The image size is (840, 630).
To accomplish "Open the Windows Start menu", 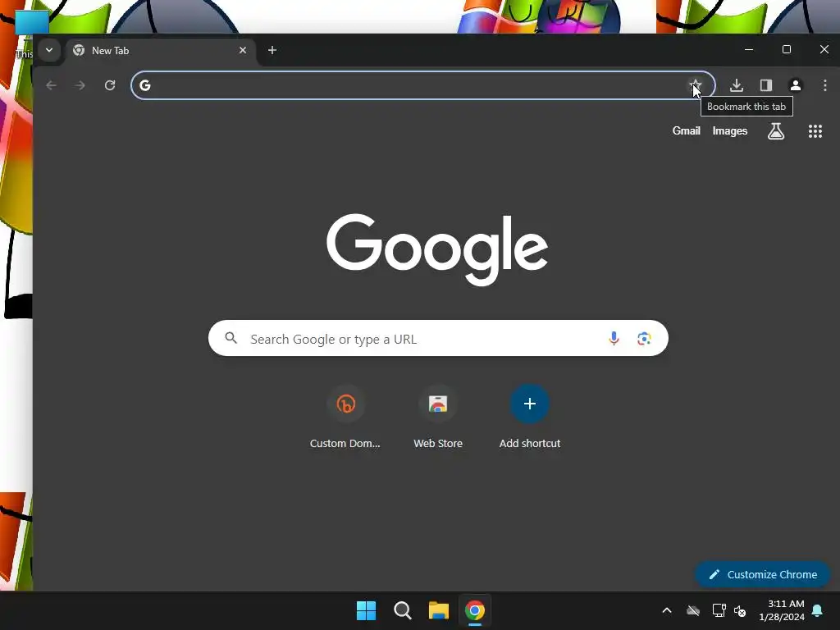I will coord(367,610).
